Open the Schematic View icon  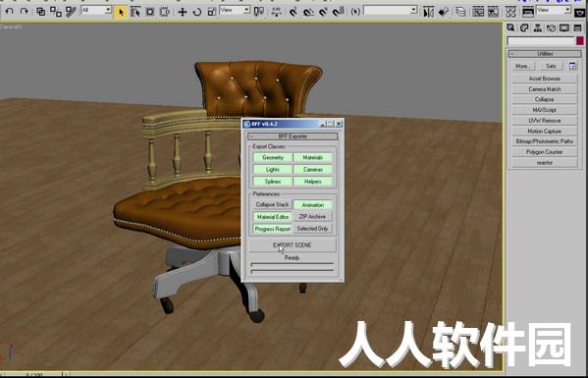coord(493,12)
